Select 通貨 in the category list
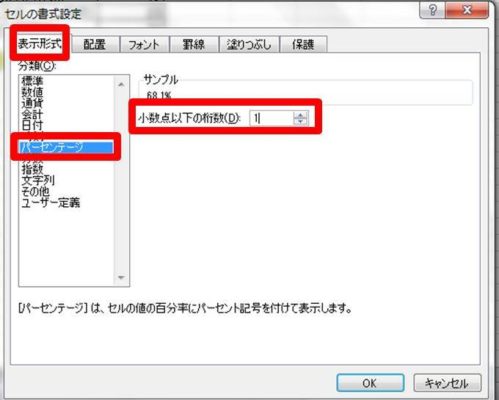 [x=32, y=103]
